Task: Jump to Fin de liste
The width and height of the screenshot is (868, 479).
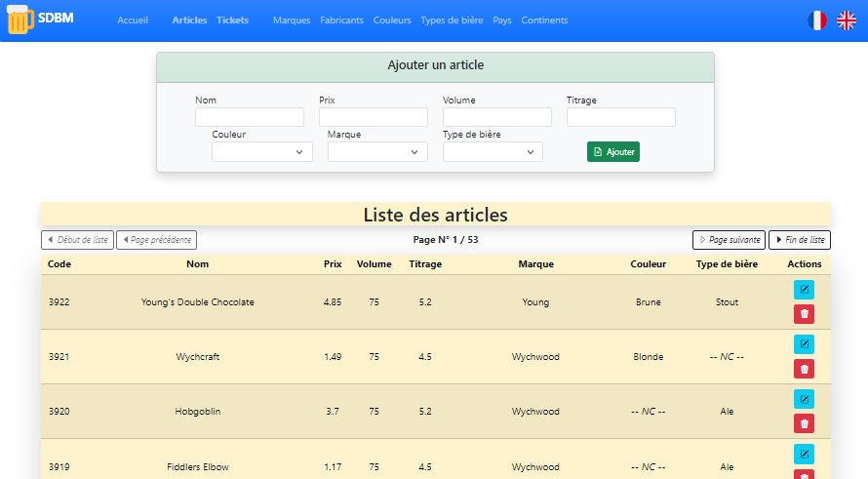Action: pos(799,240)
